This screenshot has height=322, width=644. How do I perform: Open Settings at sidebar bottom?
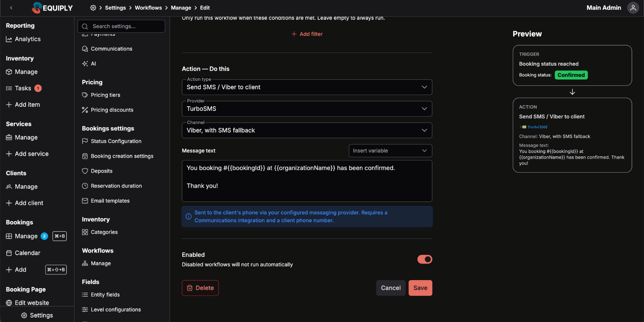pyautogui.click(x=37, y=315)
